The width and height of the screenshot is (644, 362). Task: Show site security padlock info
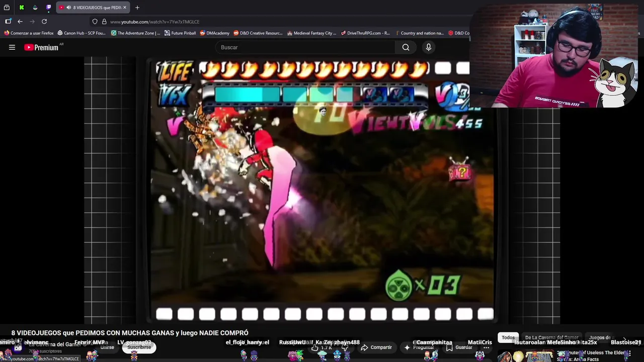pyautogui.click(x=104, y=22)
